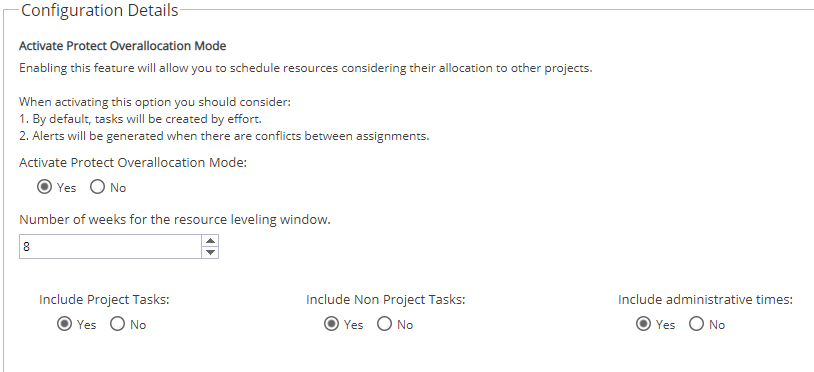The image size is (814, 372).
Task: Click the Number of weeks label text
Action: point(174,219)
